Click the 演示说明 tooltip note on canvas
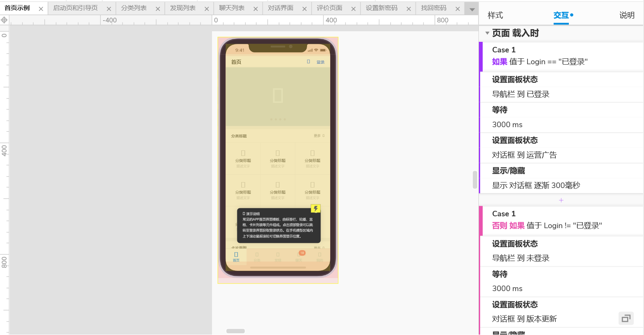This screenshot has width=644, height=335. tap(279, 225)
